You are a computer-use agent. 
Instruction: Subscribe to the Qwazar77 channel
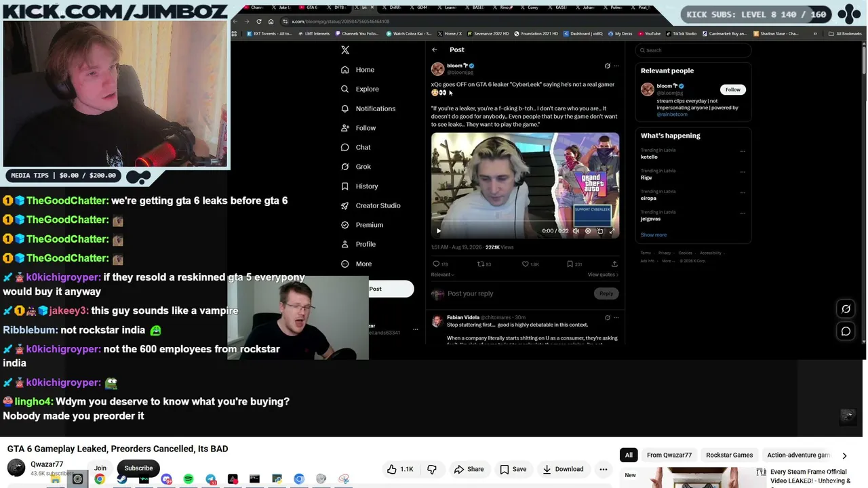click(x=138, y=468)
